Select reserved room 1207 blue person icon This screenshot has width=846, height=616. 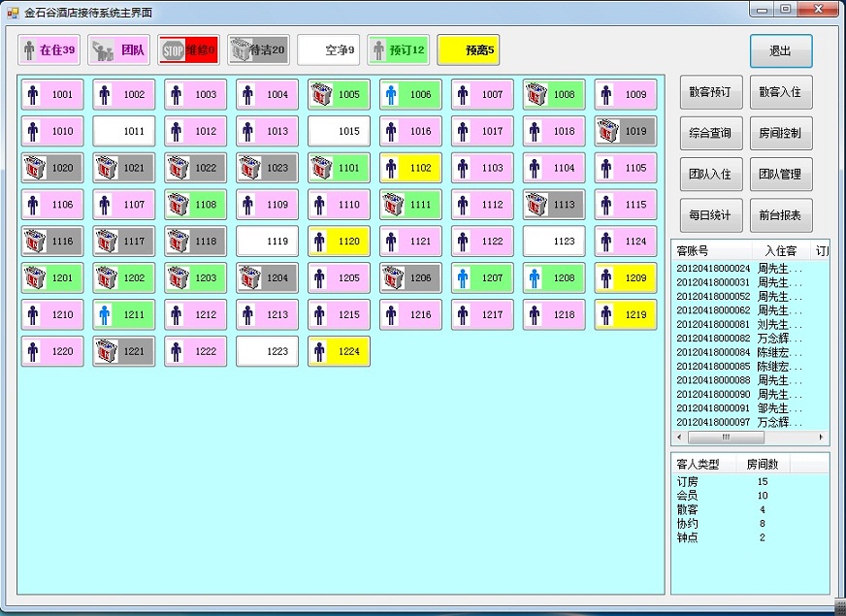(463, 277)
